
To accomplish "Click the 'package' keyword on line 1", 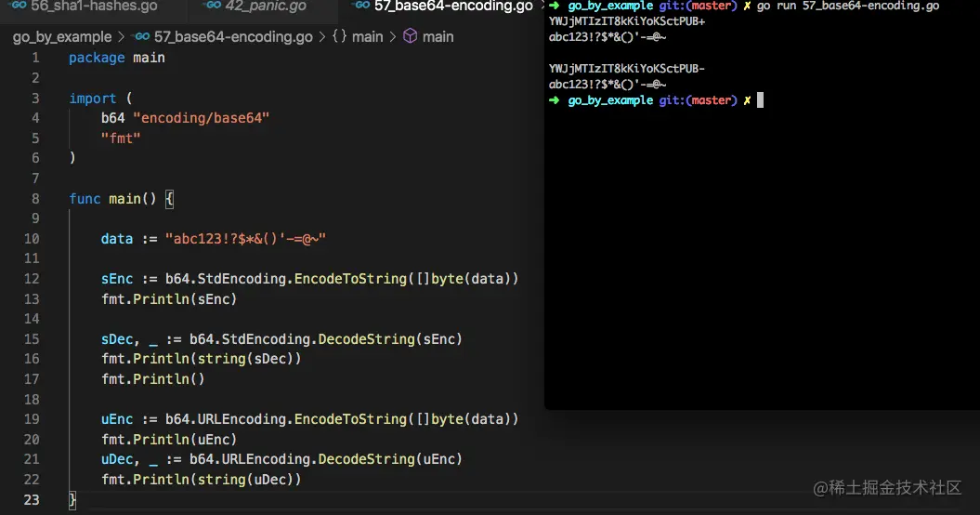I will point(97,58).
